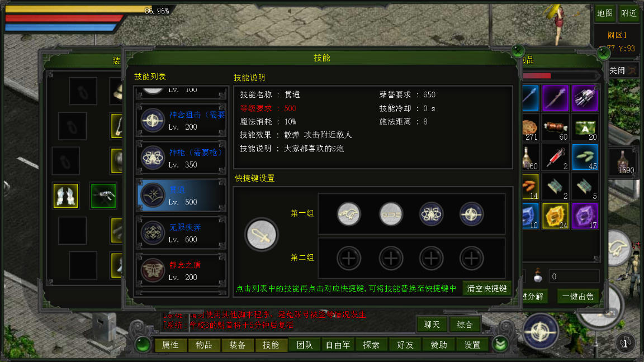Select the red 静念之盾 skill
The height and width of the screenshot is (362, 644).
click(182, 270)
